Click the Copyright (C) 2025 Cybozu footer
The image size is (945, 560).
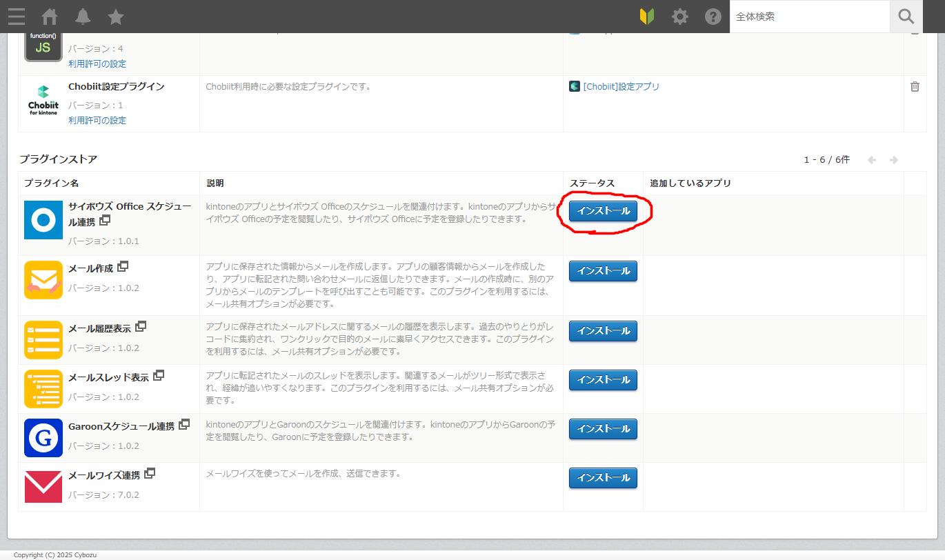[x=54, y=555]
